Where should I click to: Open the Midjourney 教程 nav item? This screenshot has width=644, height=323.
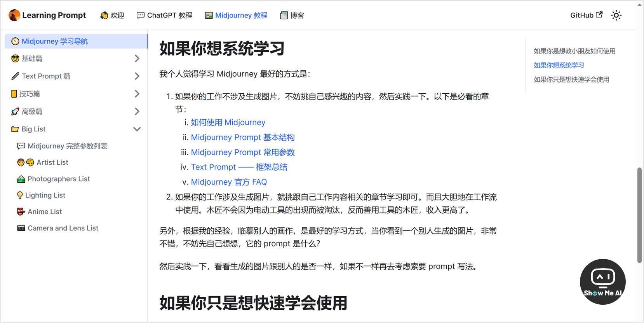point(236,15)
